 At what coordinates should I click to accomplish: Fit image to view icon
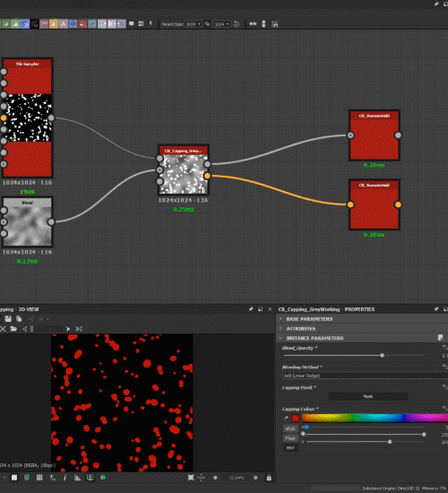[191, 478]
